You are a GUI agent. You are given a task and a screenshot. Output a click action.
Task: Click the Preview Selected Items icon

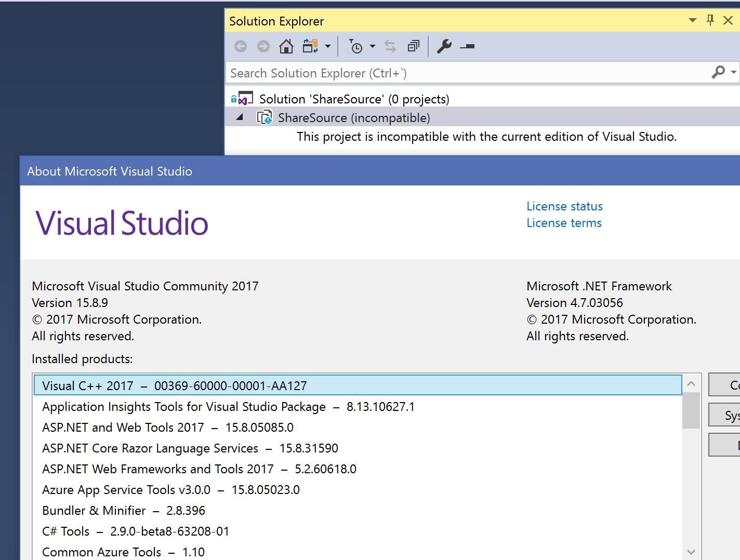[x=413, y=46]
